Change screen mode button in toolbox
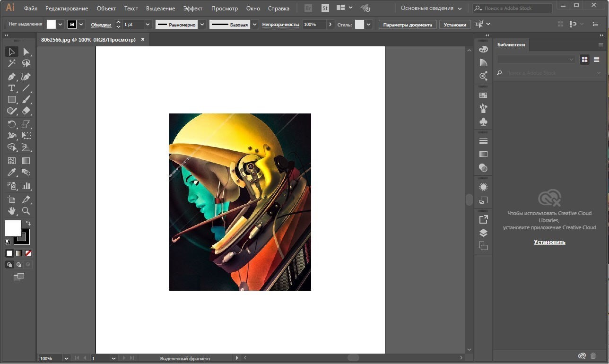Image resolution: width=609 pixels, height=364 pixels. 19,277
